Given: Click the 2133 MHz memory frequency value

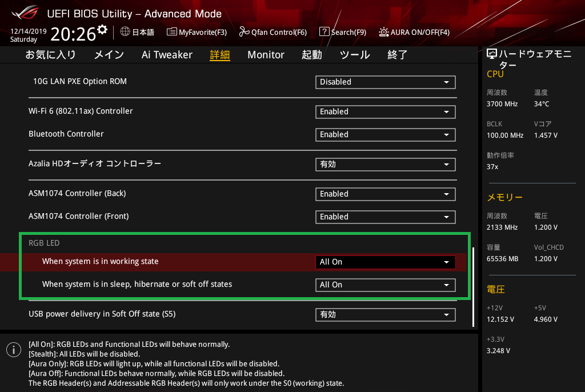Looking at the screenshot, I should click(502, 227).
